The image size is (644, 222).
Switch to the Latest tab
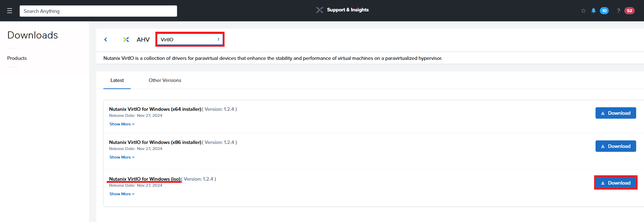coord(117,80)
